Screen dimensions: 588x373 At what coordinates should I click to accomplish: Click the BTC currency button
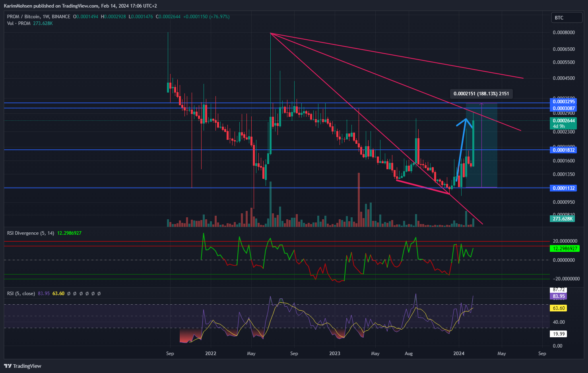566,17
